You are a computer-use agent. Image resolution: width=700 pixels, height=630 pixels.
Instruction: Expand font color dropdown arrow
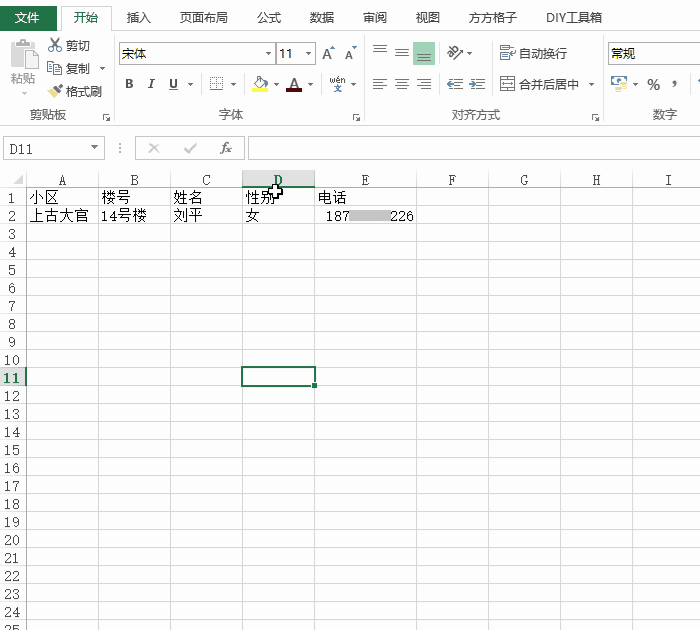point(310,84)
